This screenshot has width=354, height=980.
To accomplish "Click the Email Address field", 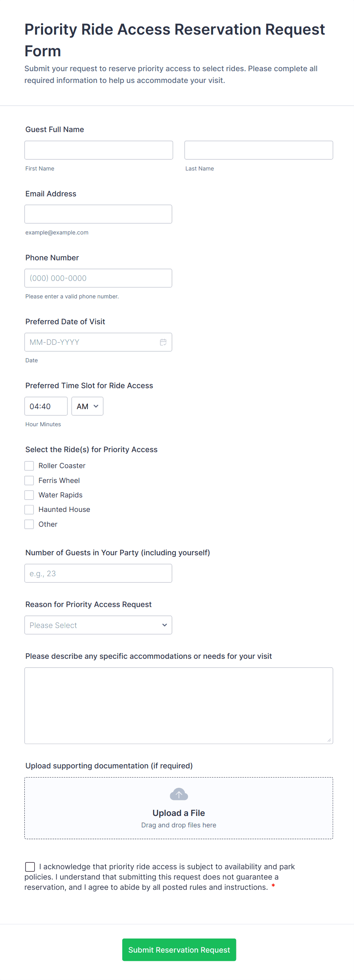I will click(98, 214).
